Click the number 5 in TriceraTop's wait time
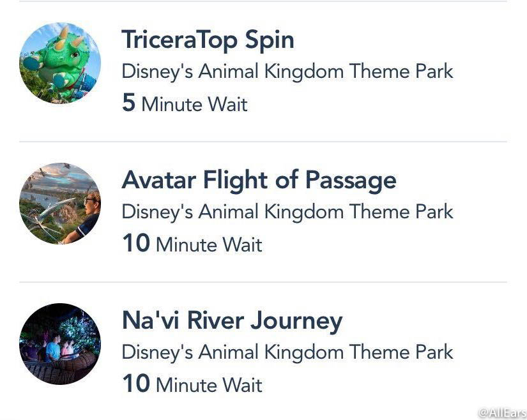 tap(129, 102)
